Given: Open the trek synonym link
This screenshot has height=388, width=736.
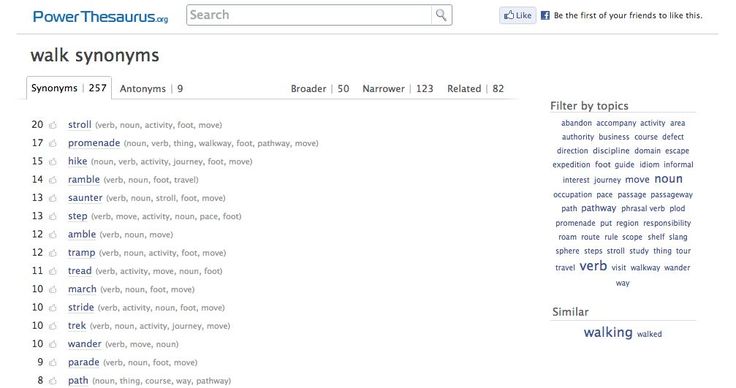Looking at the screenshot, I should pyautogui.click(x=77, y=326).
